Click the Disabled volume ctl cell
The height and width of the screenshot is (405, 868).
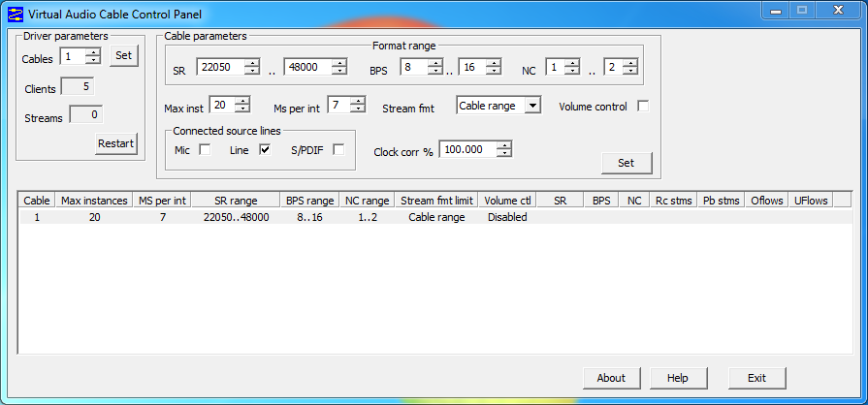click(x=507, y=217)
